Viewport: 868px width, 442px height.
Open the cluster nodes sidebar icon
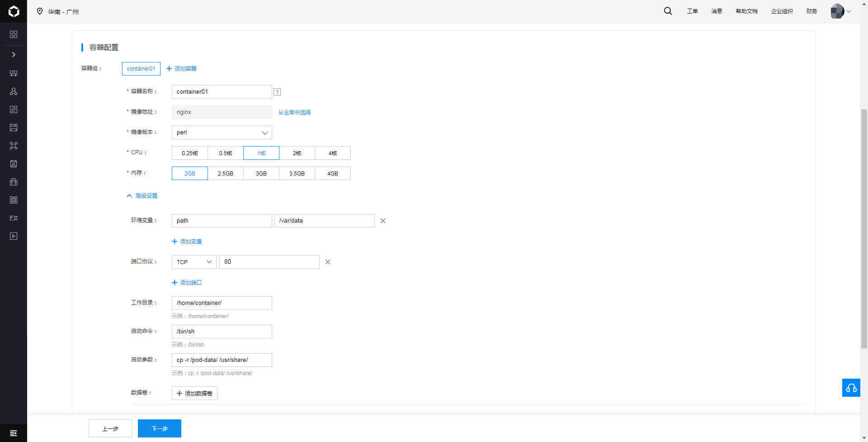(14, 91)
